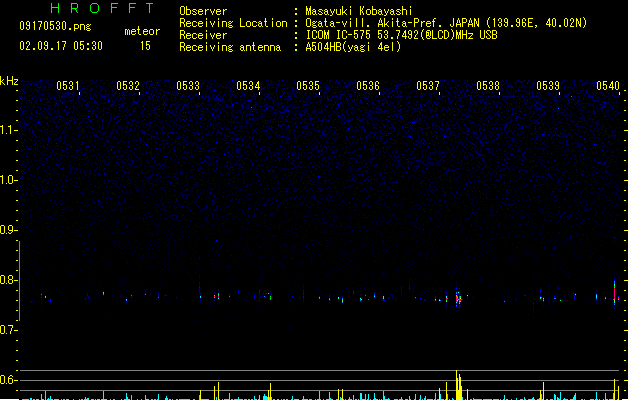
Task: Click the tallest yellow intensity peak after 0537
Action: 457,385
